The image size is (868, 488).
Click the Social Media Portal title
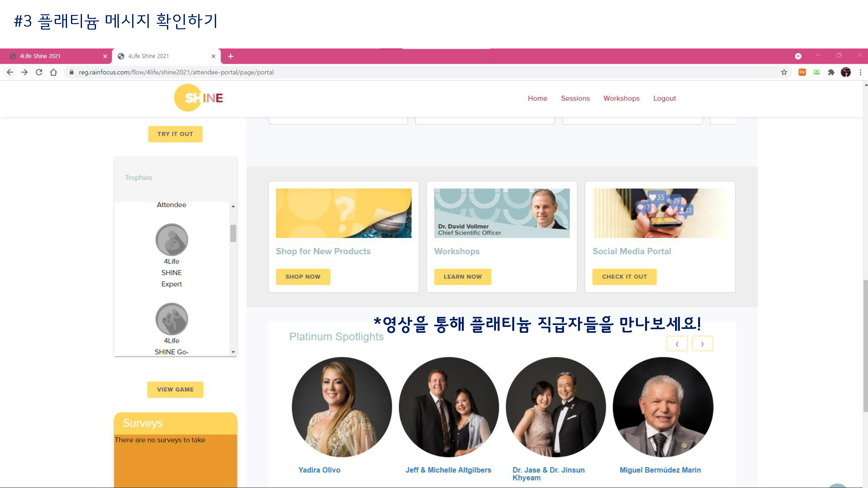pyautogui.click(x=632, y=251)
